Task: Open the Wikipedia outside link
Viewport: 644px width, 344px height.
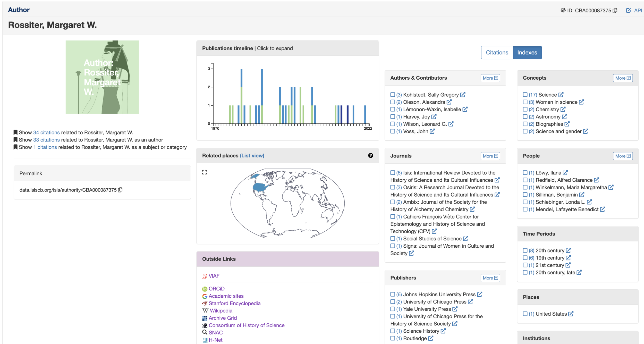Action: coord(221,311)
